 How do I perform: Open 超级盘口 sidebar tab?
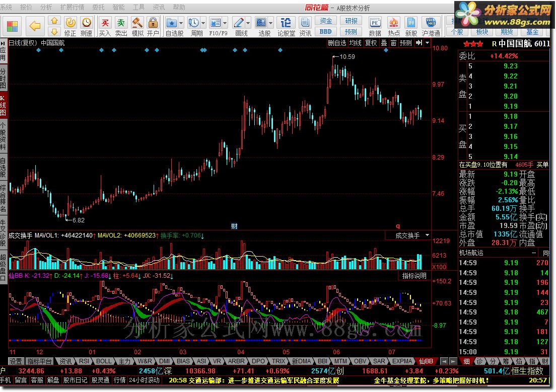[x=3, y=267]
